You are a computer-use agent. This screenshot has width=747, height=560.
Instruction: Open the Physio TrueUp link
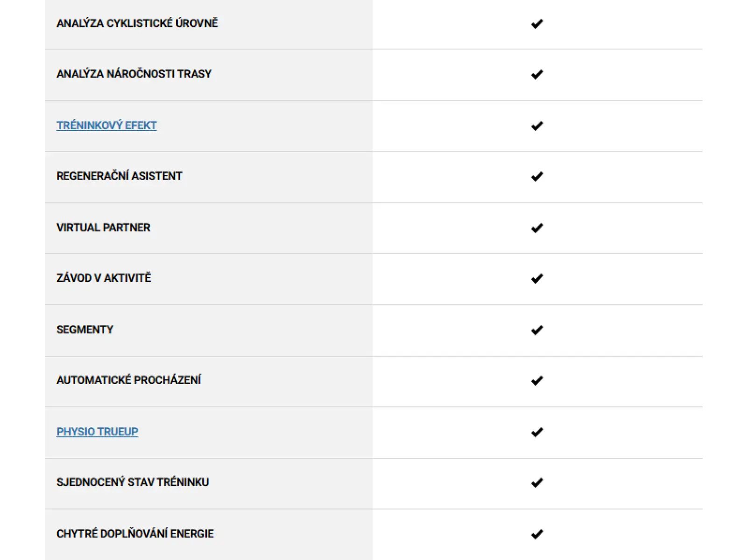point(97,432)
